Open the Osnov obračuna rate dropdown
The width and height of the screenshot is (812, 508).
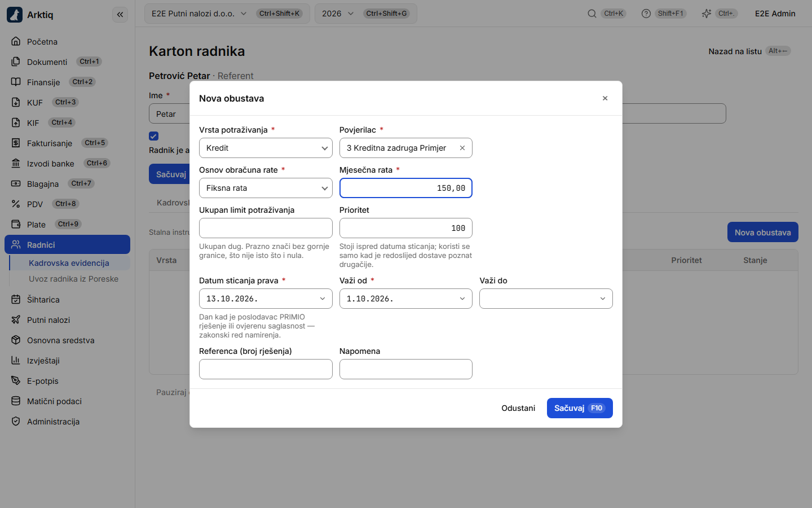point(266,188)
